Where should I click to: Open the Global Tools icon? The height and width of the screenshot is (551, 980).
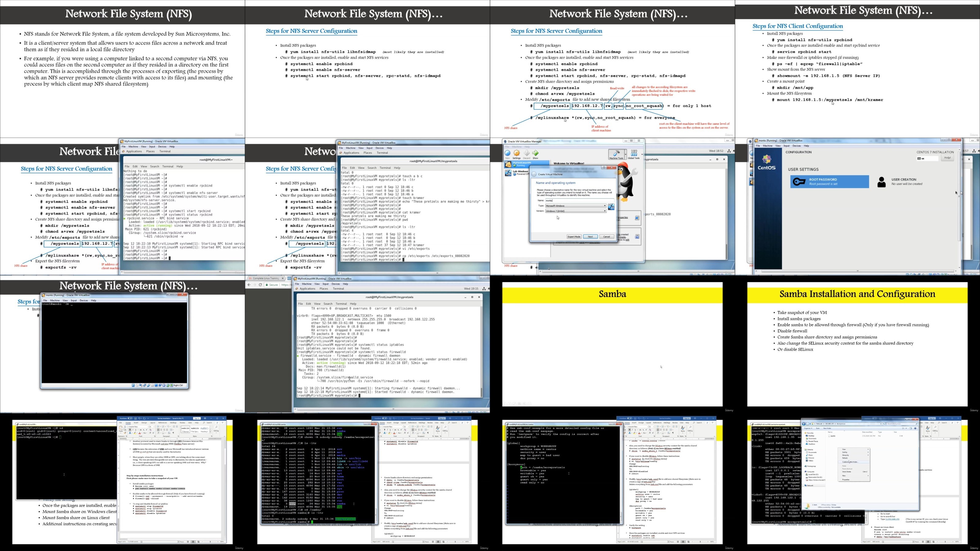[x=634, y=153]
